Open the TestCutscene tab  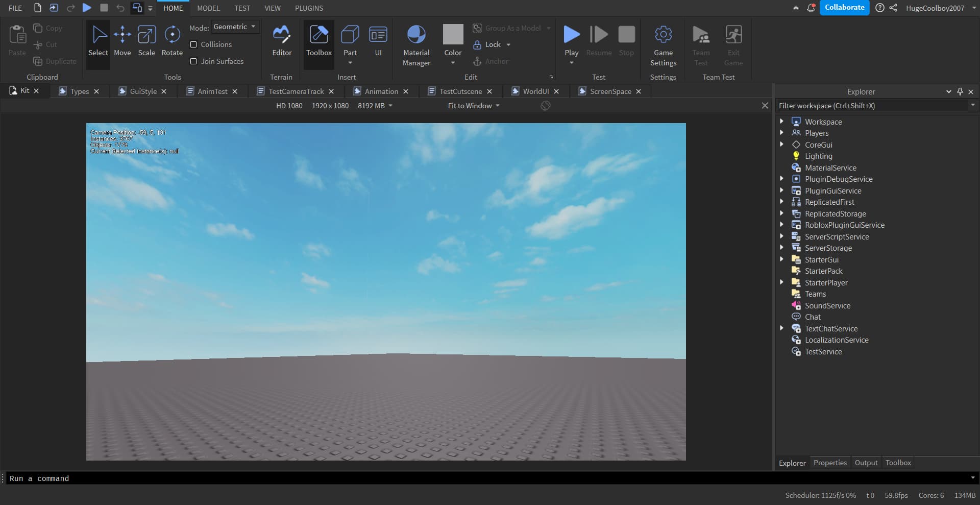tap(459, 91)
